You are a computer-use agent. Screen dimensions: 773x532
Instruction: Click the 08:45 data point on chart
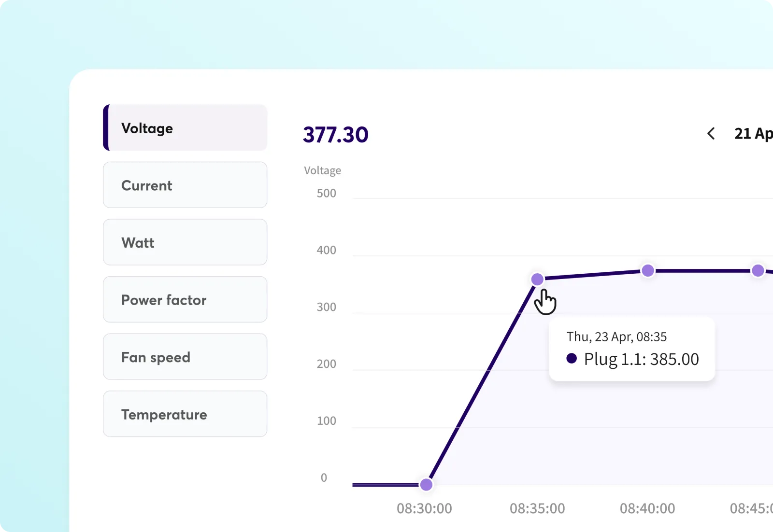(x=758, y=271)
